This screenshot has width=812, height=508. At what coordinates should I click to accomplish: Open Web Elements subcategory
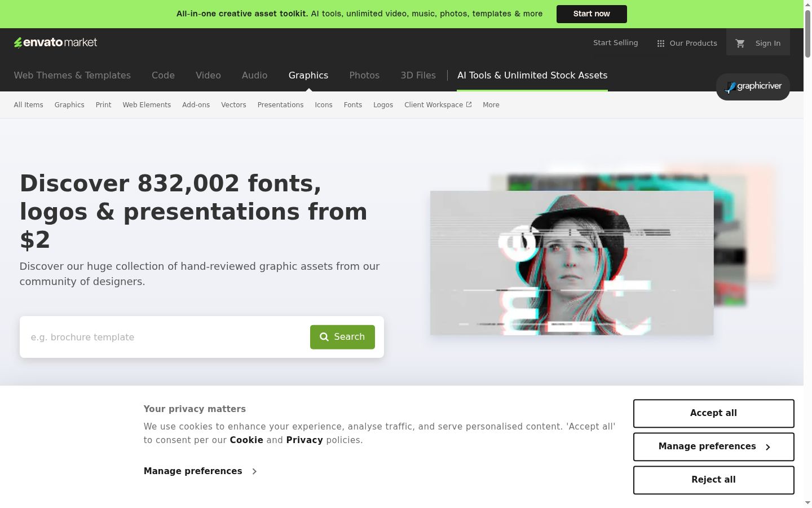click(x=147, y=105)
